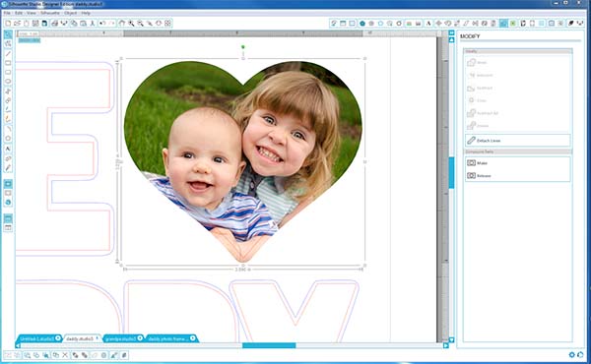Open the Silhouette menu
Image resolution: width=591 pixels, height=364 pixels.
50,13
